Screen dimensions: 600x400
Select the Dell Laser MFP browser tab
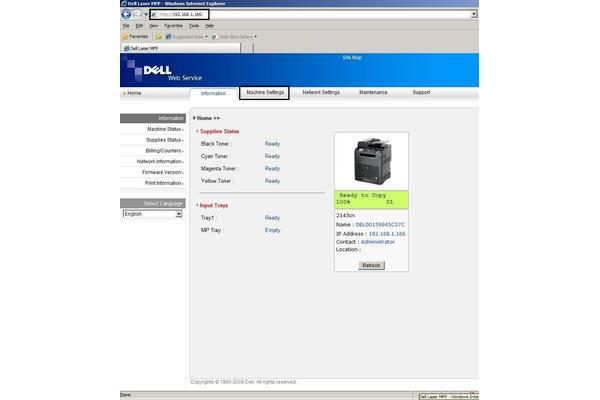point(181,48)
